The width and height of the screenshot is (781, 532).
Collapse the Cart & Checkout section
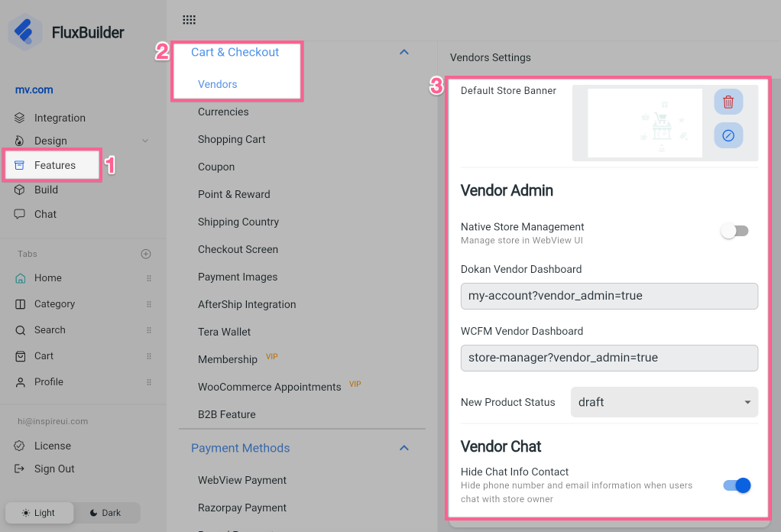coord(404,52)
